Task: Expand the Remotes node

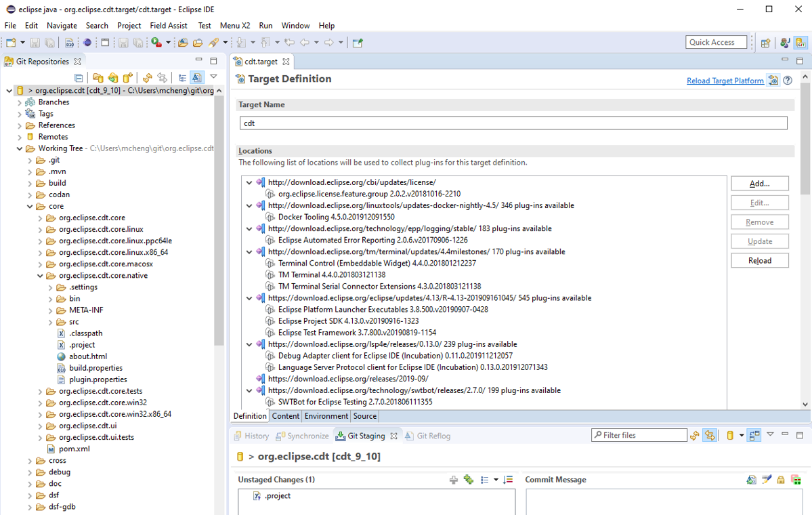Action: [x=20, y=138]
